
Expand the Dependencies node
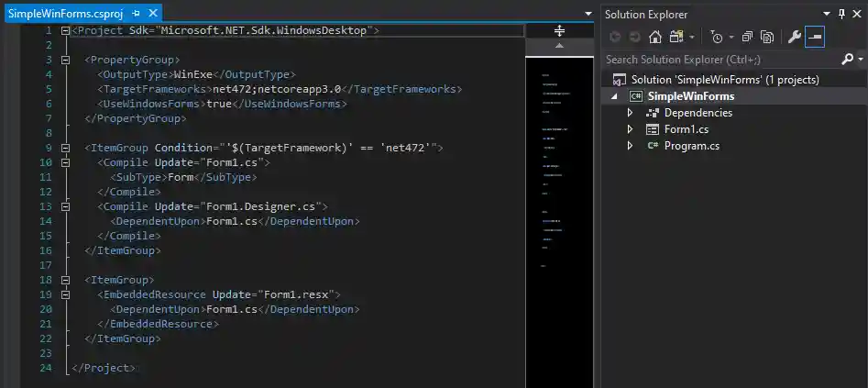[630, 113]
